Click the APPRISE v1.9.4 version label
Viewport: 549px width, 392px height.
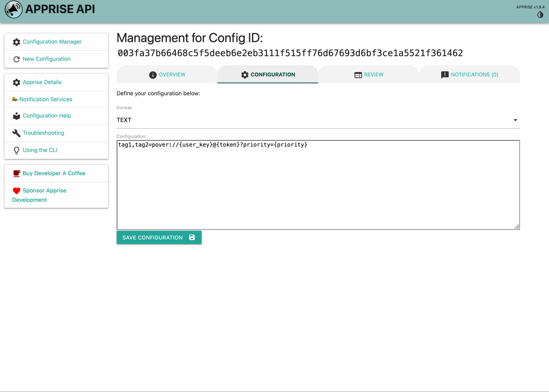pos(530,7)
